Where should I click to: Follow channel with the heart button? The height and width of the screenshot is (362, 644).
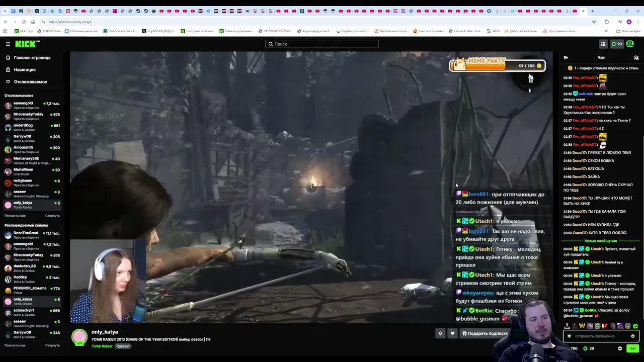coord(452,333)
